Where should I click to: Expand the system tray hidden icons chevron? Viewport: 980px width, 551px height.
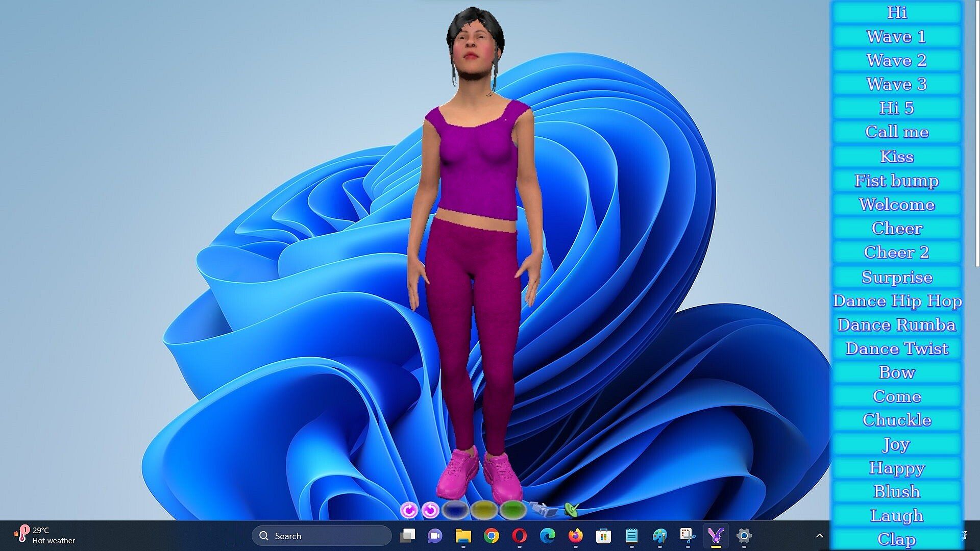point(819,536)
